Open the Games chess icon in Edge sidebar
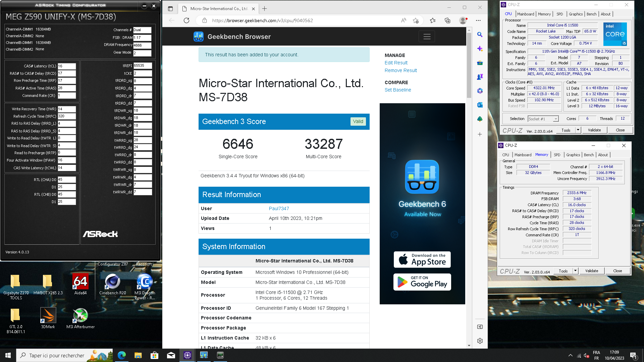 tap(480, 77)
